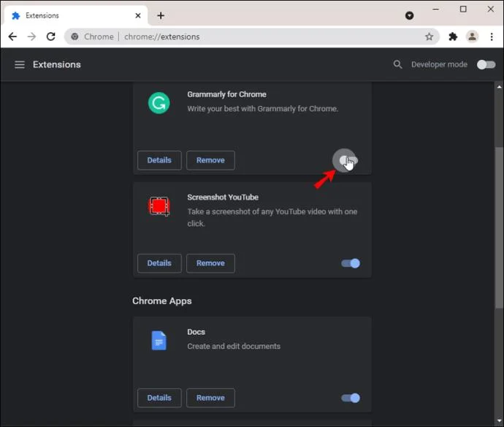Click the Docs app blue document icon

159,341
